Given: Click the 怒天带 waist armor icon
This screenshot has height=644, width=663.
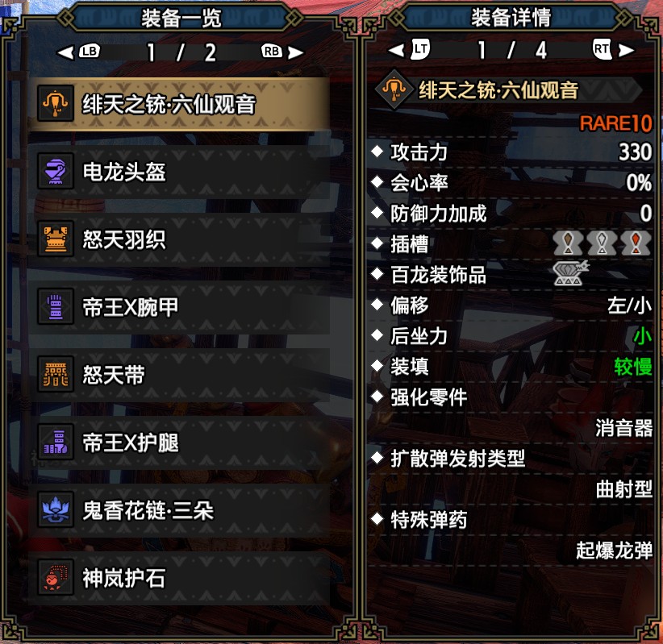Looking at the screenshot, I should pos(56,375).
